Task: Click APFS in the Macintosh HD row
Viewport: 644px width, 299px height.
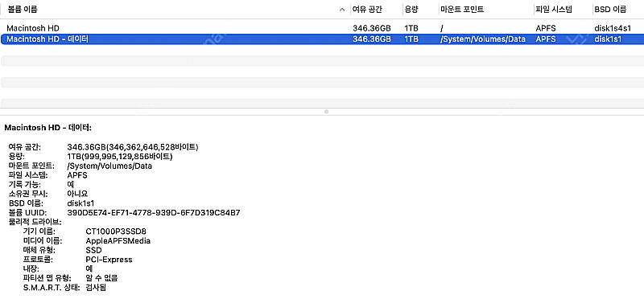Action: point(546,28)
